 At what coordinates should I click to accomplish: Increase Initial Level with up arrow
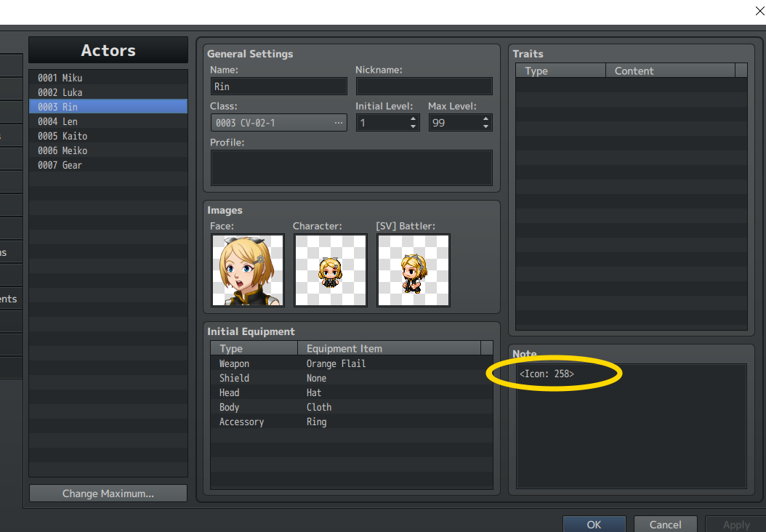pos(414,118)
